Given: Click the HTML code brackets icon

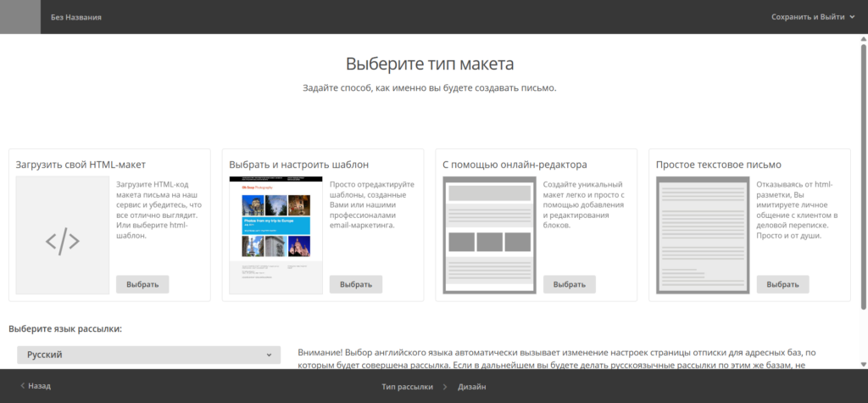Looking at the screenshot, I should coord(63,241).
